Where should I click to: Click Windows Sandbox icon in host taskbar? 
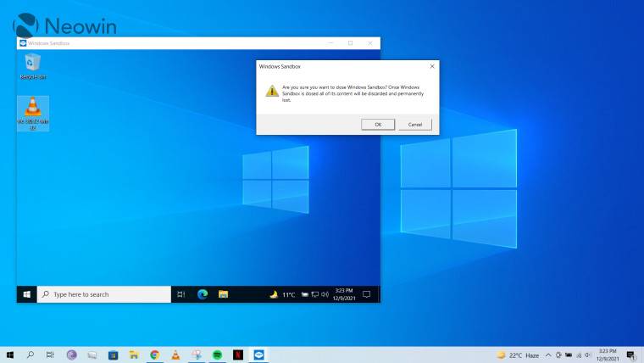[x=258, y=355]
